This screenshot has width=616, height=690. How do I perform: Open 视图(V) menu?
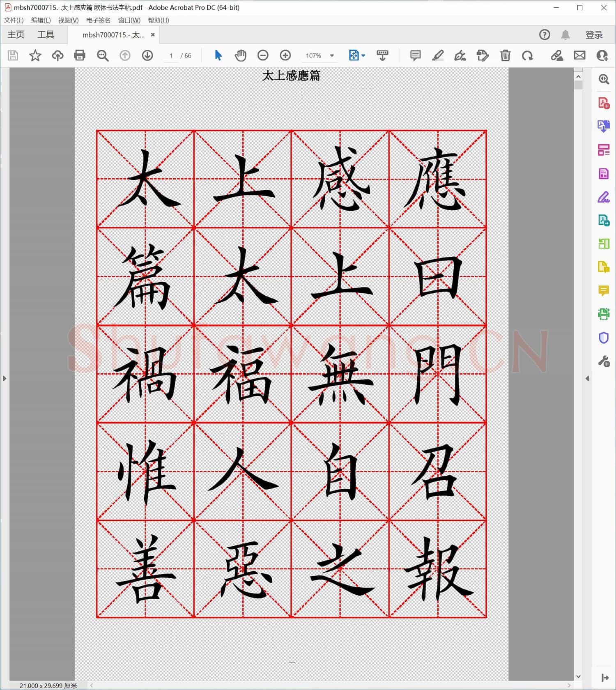click(68, 20)
